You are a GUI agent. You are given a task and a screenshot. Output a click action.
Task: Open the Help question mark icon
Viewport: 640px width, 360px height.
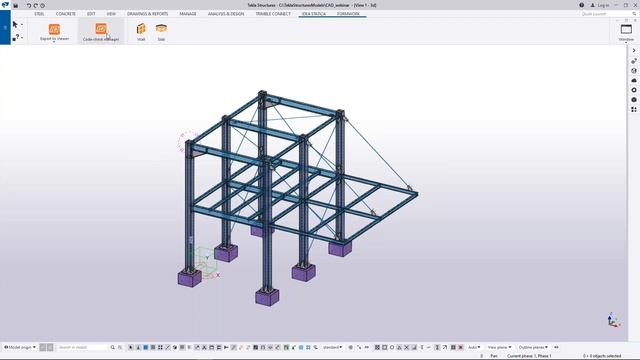581,5
